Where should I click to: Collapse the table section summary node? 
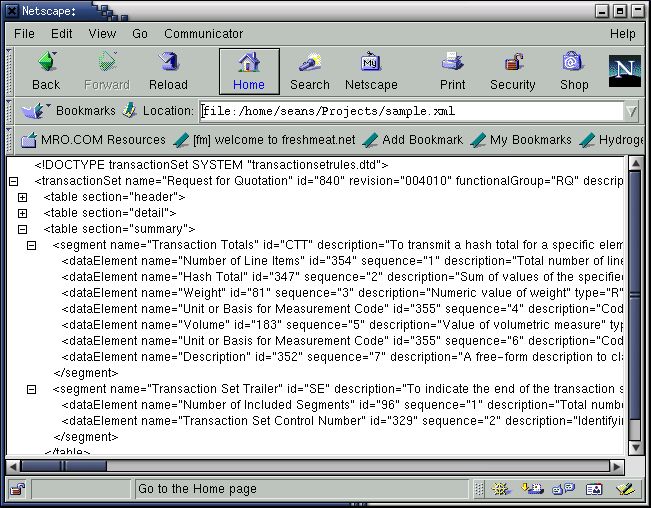coord(22,230)
